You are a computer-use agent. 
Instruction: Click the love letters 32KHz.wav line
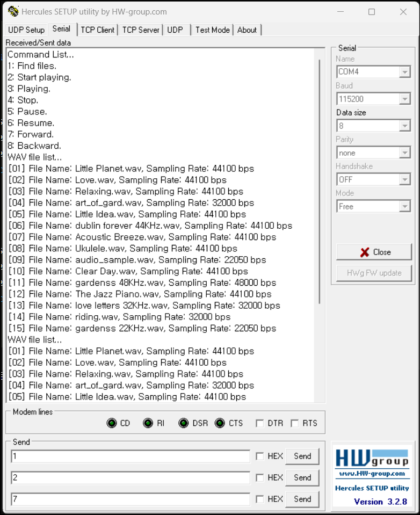(x=144, y=306)
